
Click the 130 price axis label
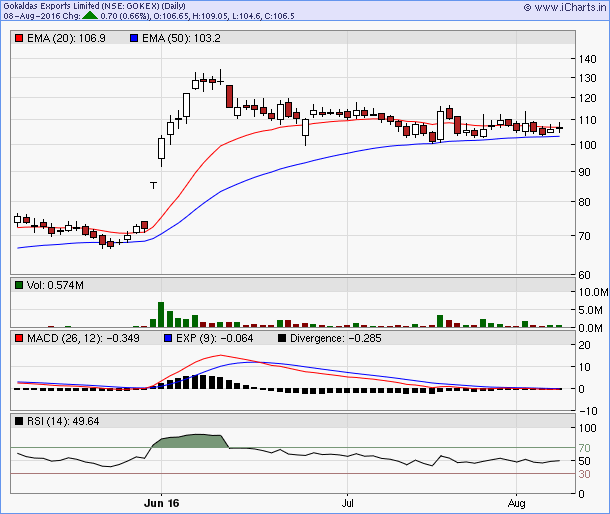587,78
